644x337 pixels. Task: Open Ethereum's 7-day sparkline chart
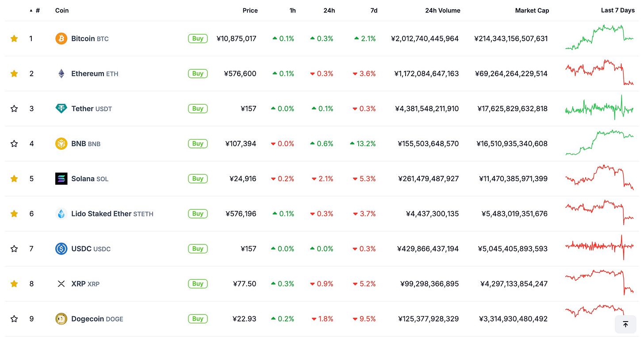pyautogui.click(x=599, y=72)
